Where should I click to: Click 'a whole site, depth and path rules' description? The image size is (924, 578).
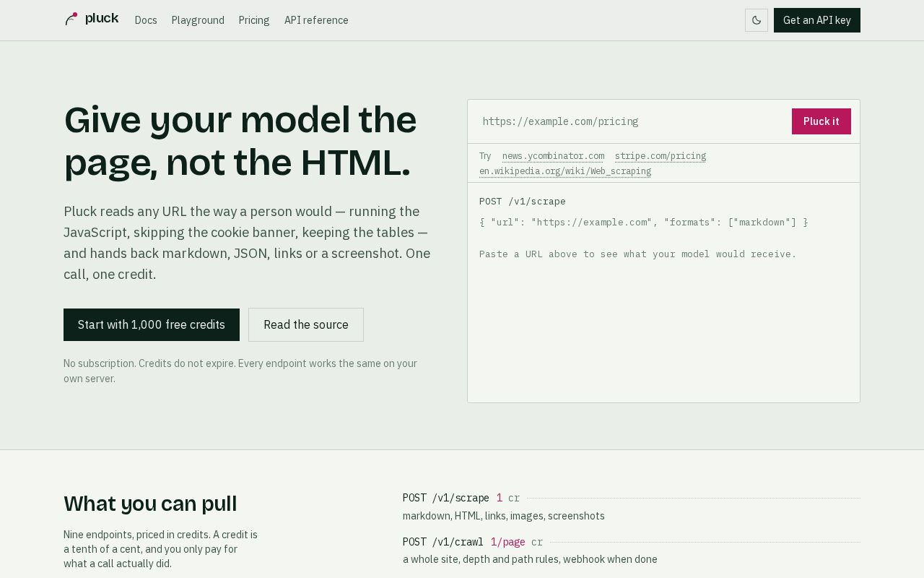tap(530, 559)
